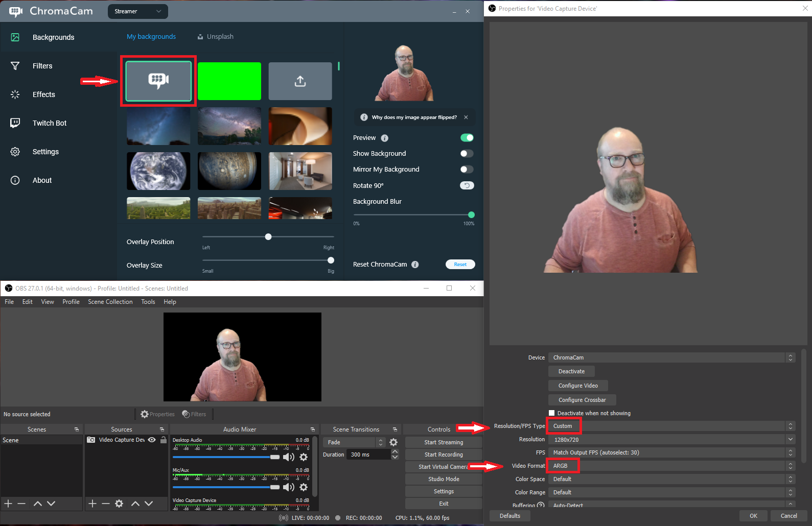
Task: Open the Scene Collection menu
Action: pos(110,302)
